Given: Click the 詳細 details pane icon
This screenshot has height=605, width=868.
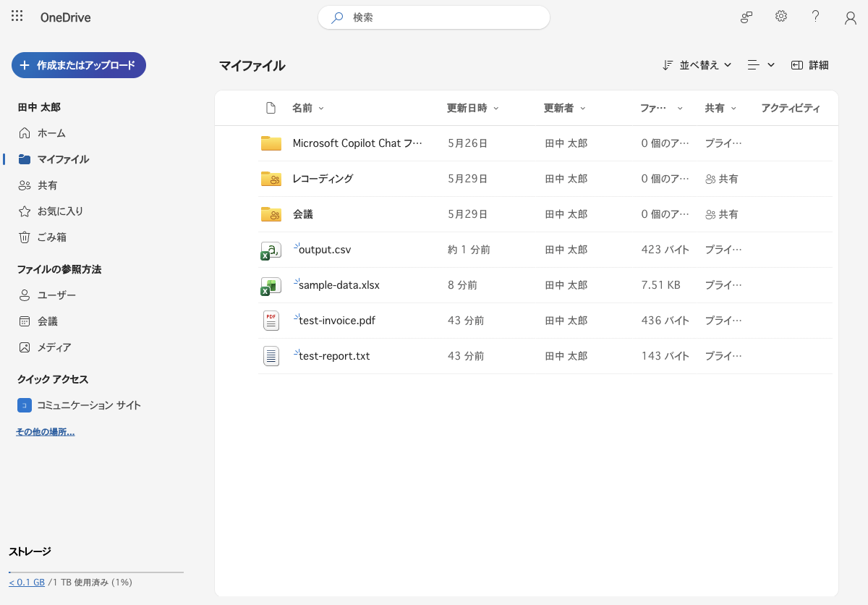Looking at the screenshot, I should click(x=797, y=65).
